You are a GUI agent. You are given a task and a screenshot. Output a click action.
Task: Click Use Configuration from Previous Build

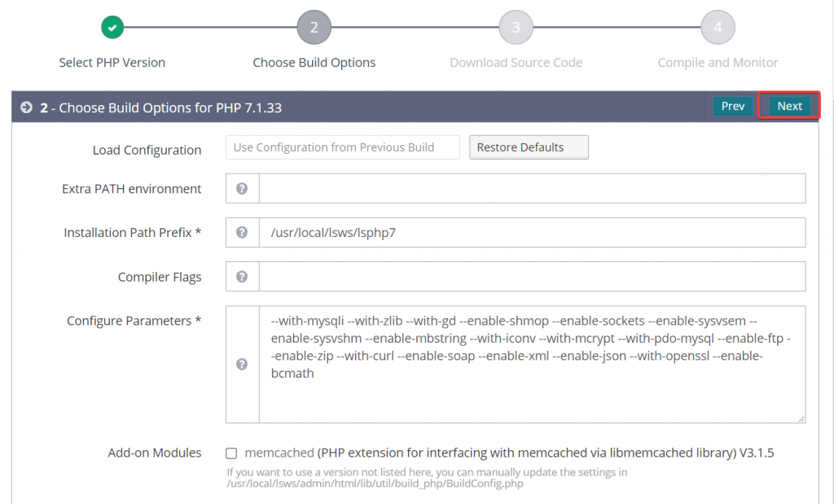point(343,147)
